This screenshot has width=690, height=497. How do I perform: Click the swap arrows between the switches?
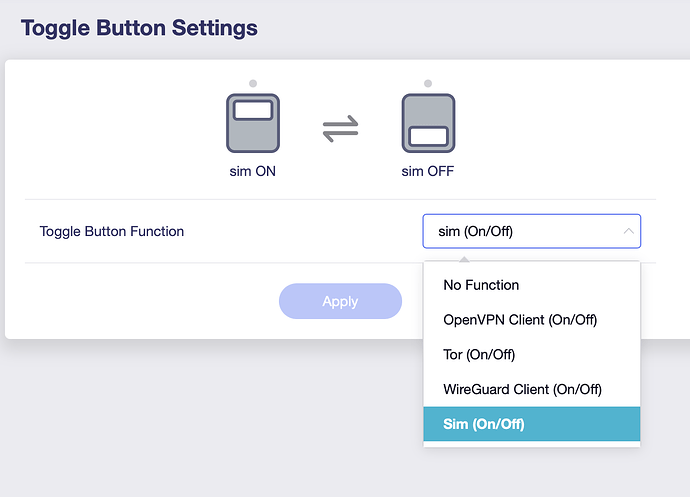tap(340, 128)
